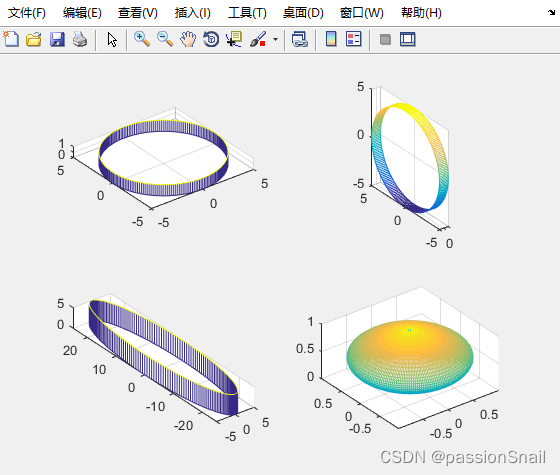Open the 工具(T) menu
This screenshot has height=475, width=560.
pos(247,13)
